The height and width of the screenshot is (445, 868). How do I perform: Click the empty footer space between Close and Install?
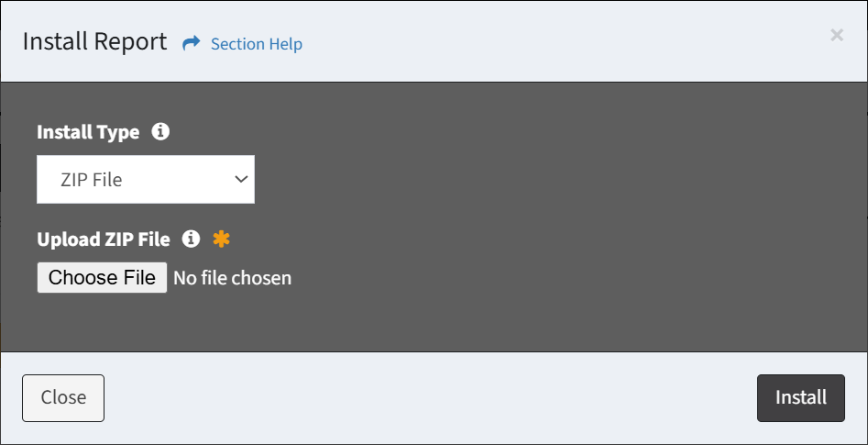pyautogui.click(x=431, y=398)
